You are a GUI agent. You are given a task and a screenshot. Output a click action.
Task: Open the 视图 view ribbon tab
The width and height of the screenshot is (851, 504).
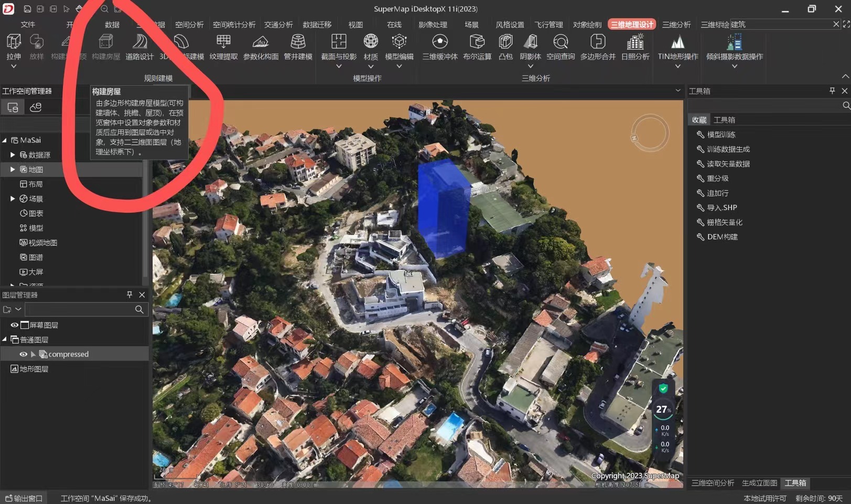(x=356, y=25)
